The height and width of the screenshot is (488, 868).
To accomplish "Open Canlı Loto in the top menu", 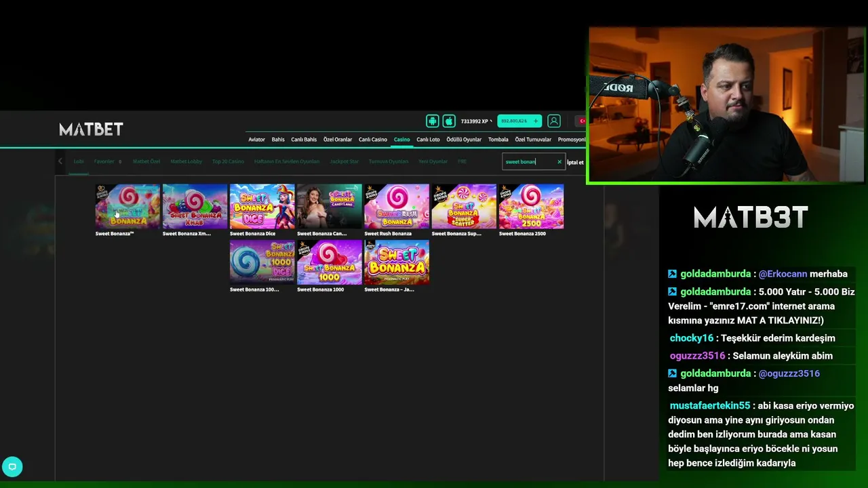I will pyautogui.click(x=428, y=140).
